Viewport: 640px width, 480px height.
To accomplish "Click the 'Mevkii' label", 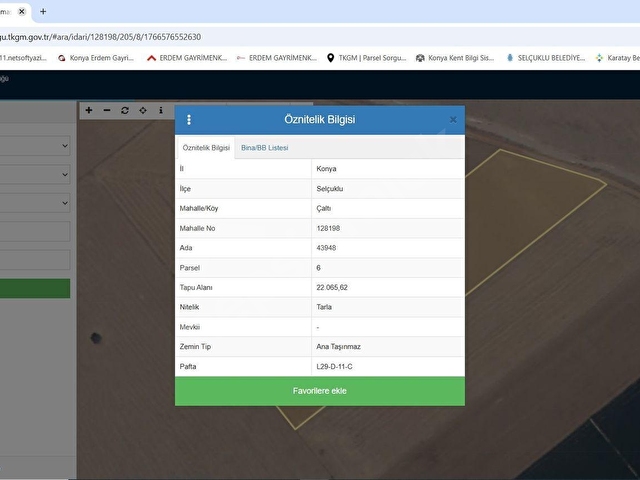I will click(190, 327).
